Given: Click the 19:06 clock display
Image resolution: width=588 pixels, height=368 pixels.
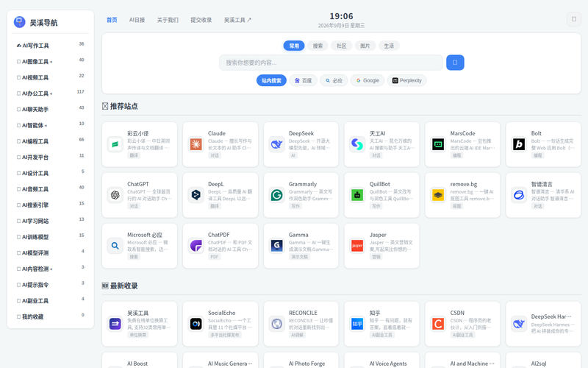Looking at the screenshot, I should tap(341, 16).
